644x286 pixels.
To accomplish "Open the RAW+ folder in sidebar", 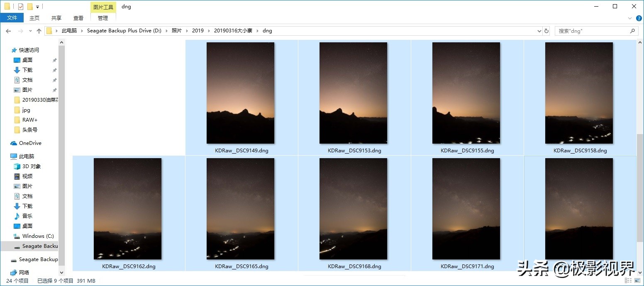I will click(x=30, y=120).
